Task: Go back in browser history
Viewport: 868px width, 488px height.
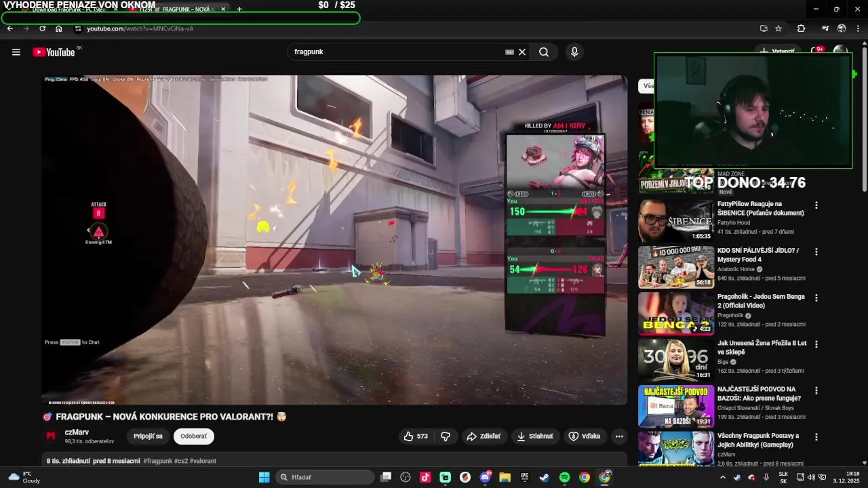Action: point(10,28)
